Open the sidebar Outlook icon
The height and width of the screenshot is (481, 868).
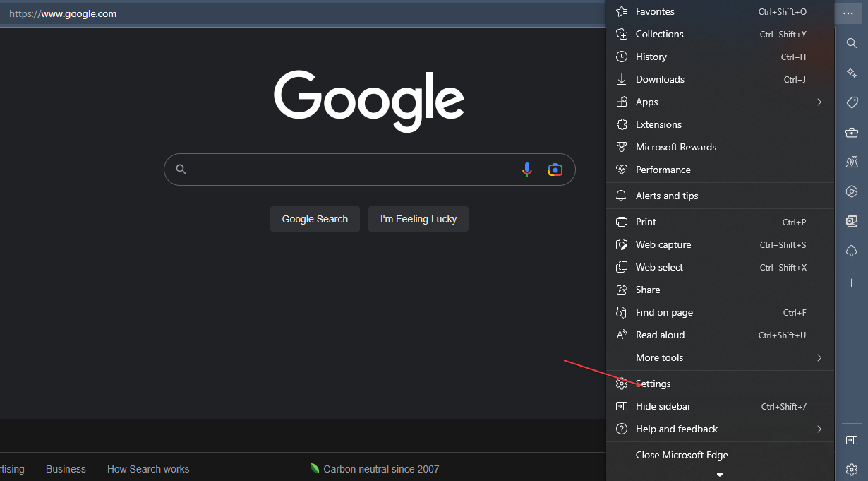pos(852,221)
